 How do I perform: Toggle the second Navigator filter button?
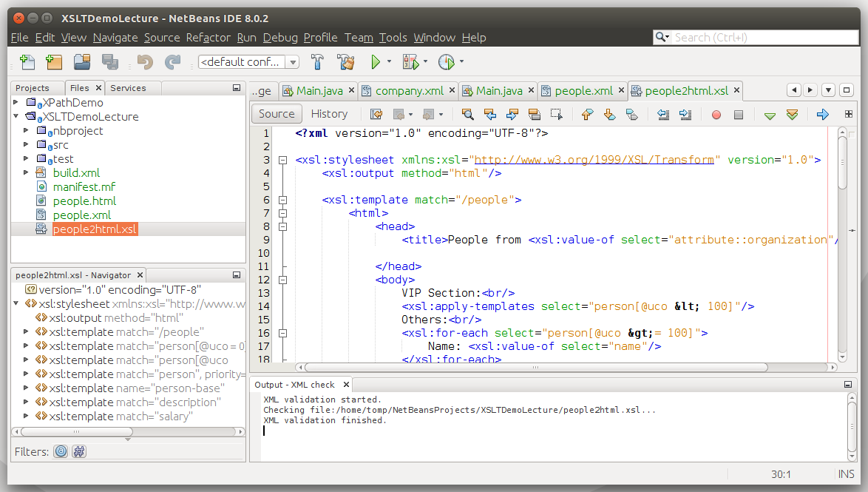(79, 451)
